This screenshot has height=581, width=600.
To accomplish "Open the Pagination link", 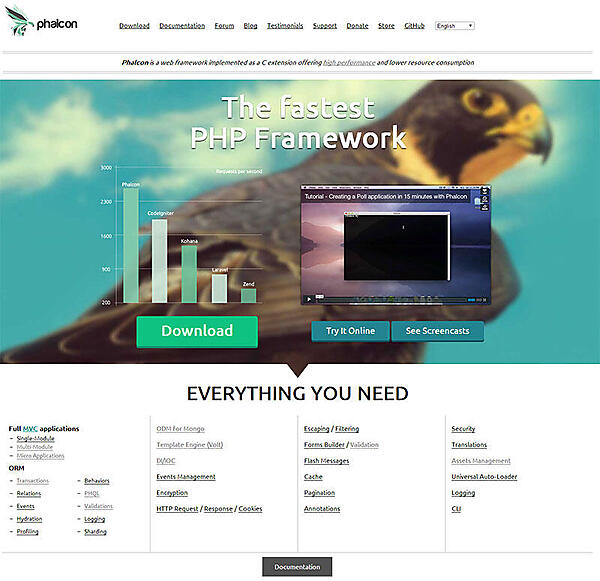I will [x=319, y=493].
